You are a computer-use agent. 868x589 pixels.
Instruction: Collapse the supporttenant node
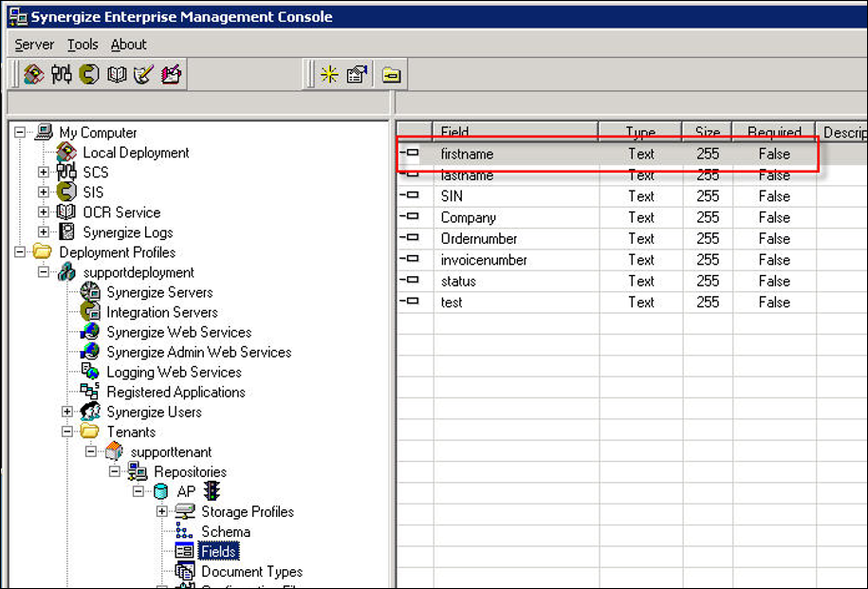(91, 451)
